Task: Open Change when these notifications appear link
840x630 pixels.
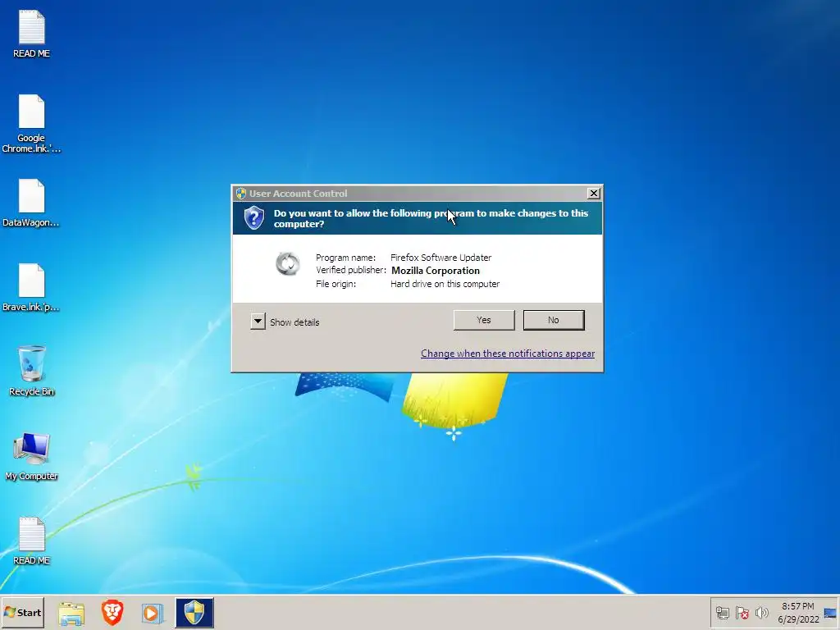Action: click(x=507, y=354)
